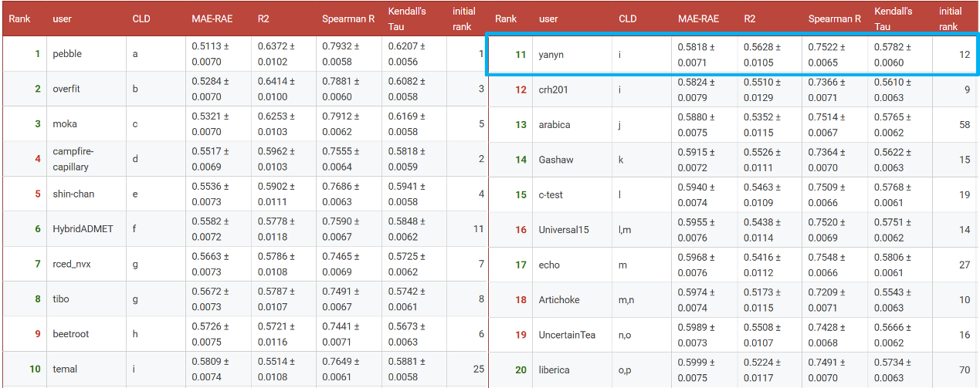Click the Spearman R header above yanyn's table
The height and width of the screenshot is (388, 980).
point(835,19)
